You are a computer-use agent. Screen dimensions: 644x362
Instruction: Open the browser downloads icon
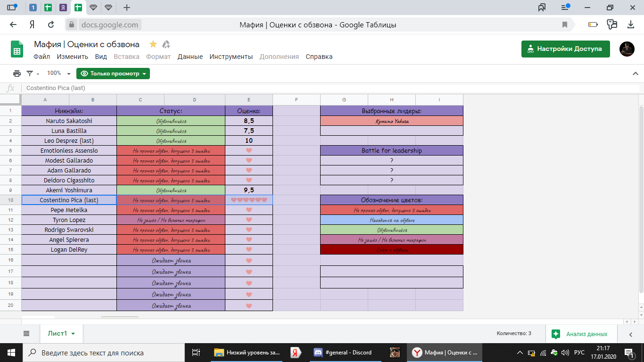click(x=631, y=25)
